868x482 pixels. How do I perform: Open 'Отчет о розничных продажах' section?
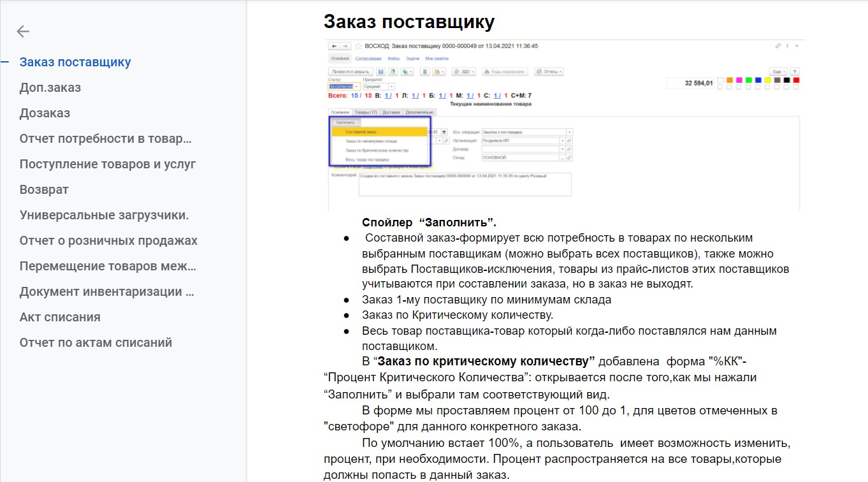pyautogui.click(x=108, y=240)
